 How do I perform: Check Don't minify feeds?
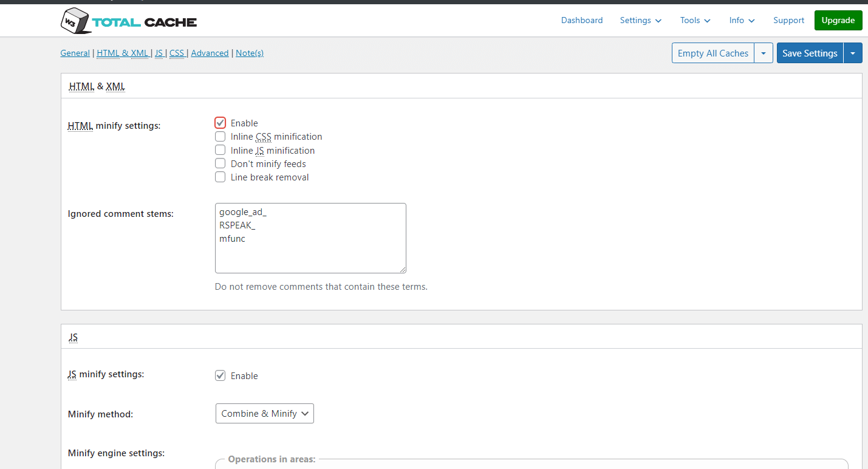click(220, 163)
